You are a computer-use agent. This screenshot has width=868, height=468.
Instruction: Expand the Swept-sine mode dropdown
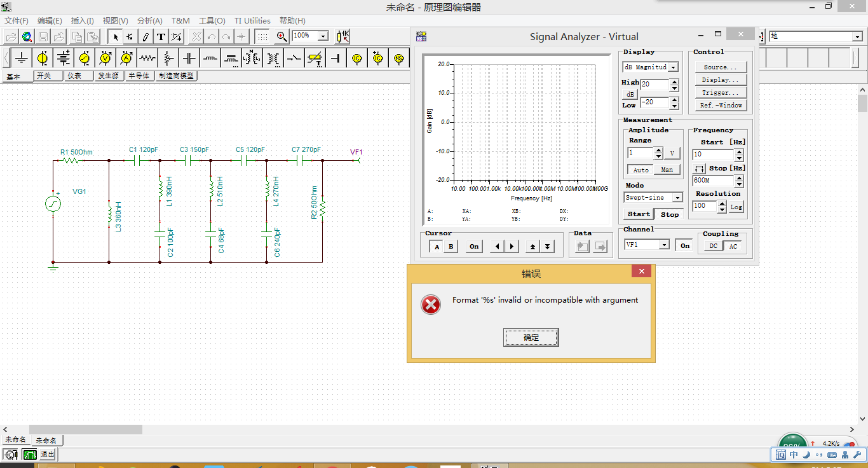point(654,198)
